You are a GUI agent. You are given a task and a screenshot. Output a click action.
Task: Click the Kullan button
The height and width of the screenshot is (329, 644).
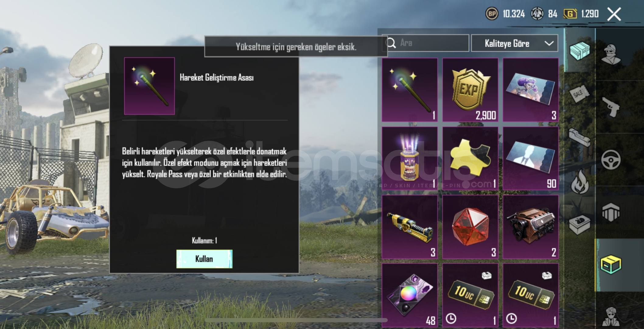[x=204, y=259]
